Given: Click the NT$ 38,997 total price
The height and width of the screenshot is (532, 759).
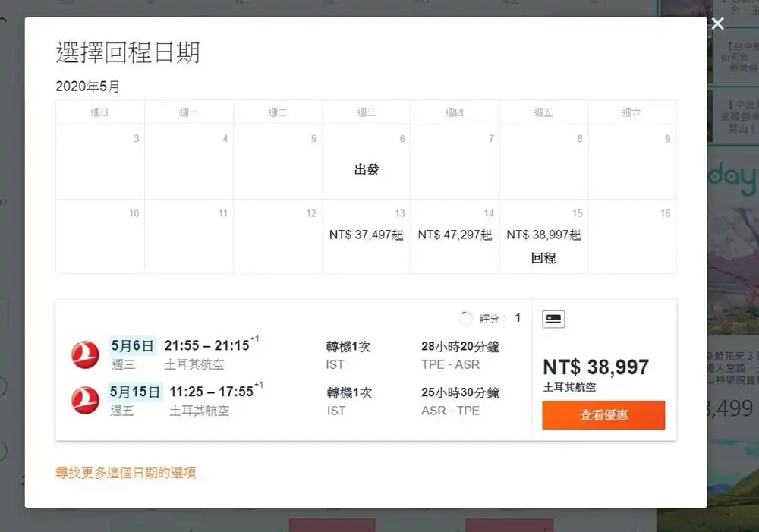Looking at the screenshot, I should pyautogui.click(x=596, y=367).
